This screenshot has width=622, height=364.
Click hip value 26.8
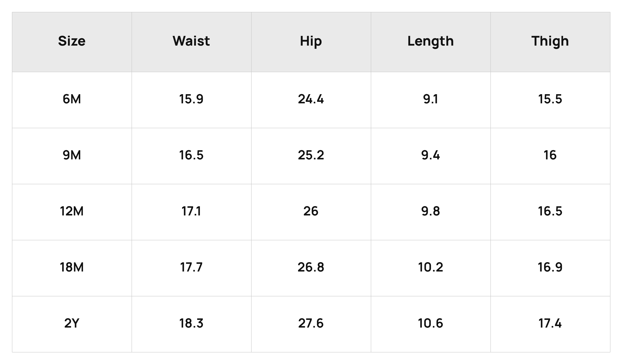pos(311,267)
